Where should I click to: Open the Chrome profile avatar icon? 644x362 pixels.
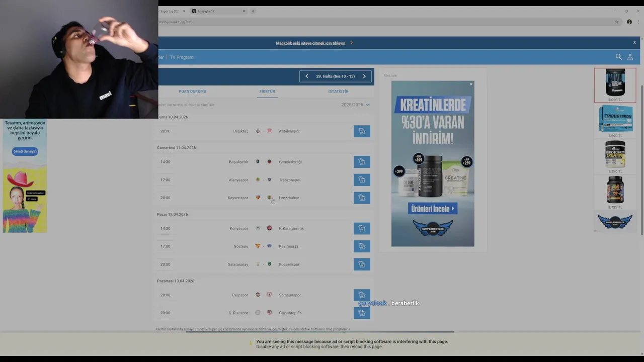[629, 22]
